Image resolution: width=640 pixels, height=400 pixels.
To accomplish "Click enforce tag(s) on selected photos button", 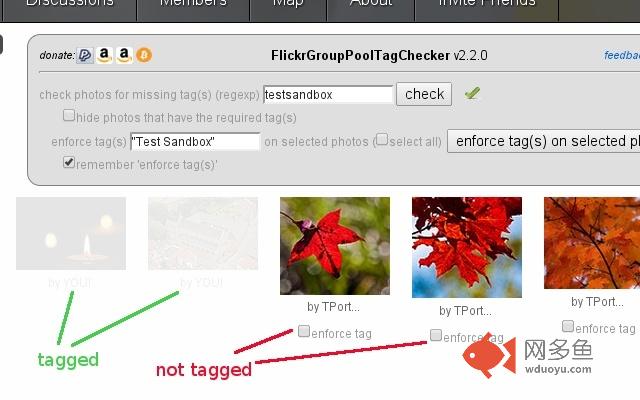I will click(x=544, y=141).
